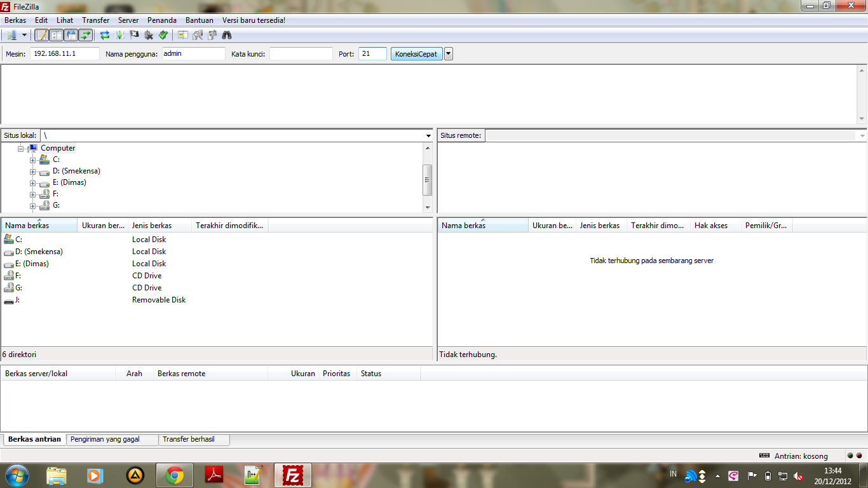
Task: Sort local files by Terakhir dimodifikasi
Action: tap(230, 226)
